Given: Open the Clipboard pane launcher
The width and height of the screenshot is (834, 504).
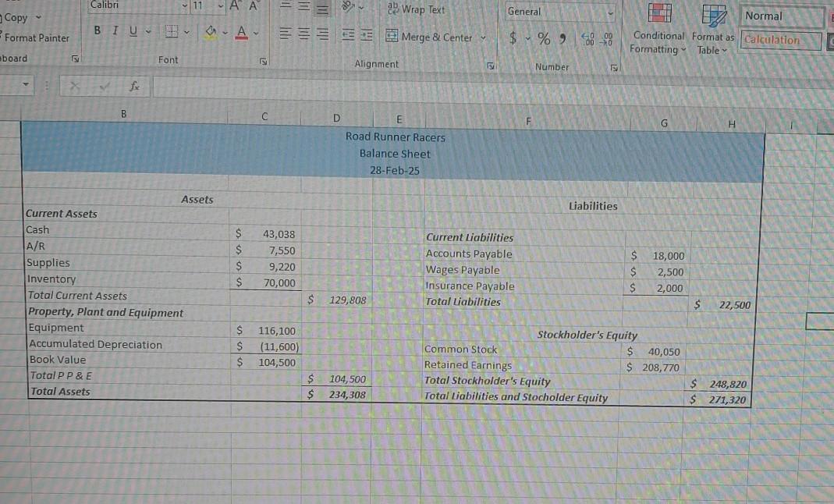Looking at the screenshot, I should click(x=75, y=59).
